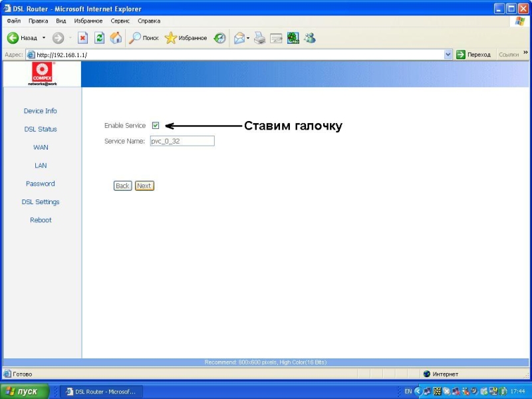Click the Service Name input field
532x399 pixels.
(182, 141)
